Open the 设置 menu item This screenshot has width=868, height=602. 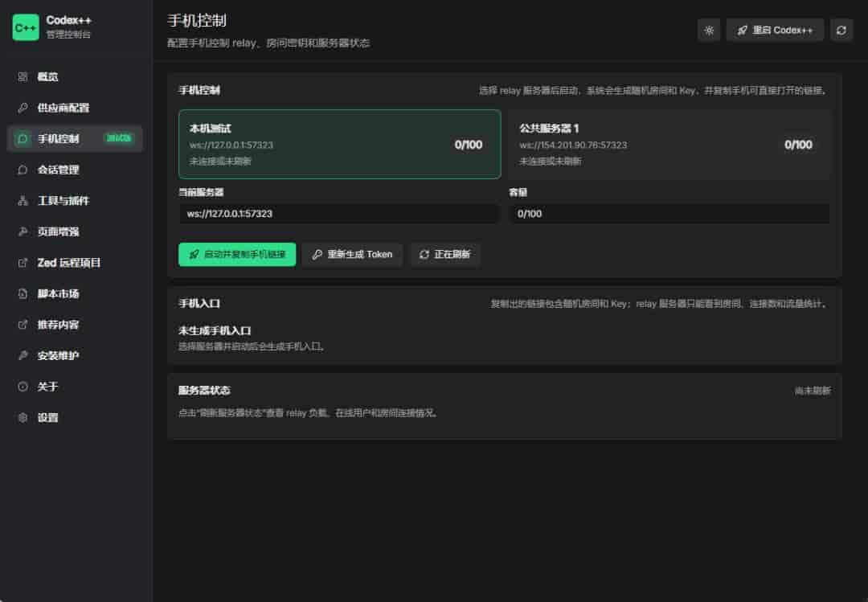click(x=75, y=418)
